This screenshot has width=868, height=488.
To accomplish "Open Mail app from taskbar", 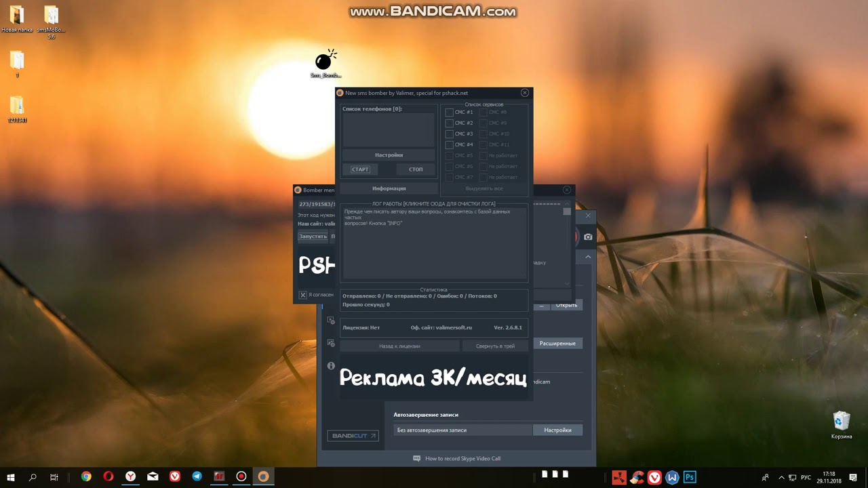I will click(x=153, y=477).
